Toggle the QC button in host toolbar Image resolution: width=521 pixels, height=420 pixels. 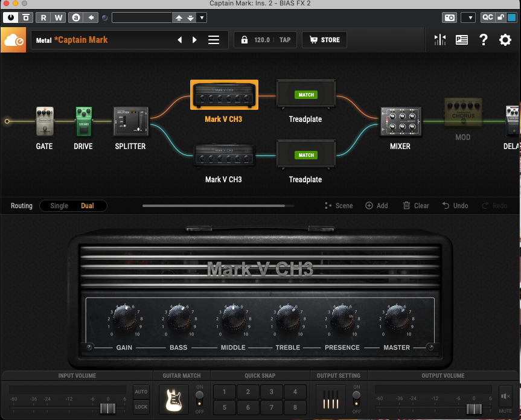(487, 17)
